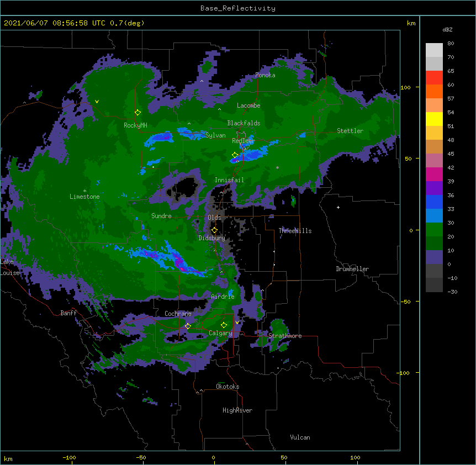Click the 45 value in the dBZ legend
Viewport: 476px width, 465px height.
(451, 154)
